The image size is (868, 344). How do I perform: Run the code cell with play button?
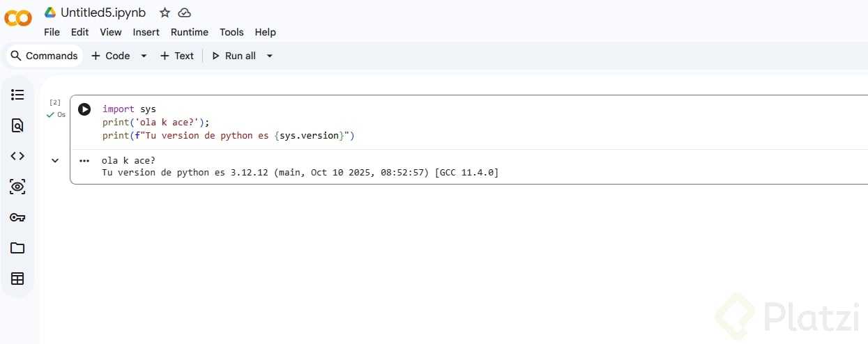84,109
